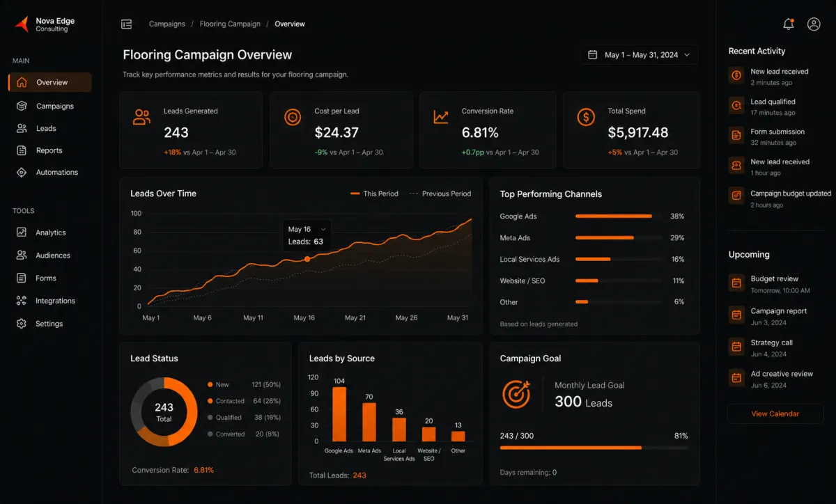The height and width of the screenshot is (504, 836).
Task: Click the notification bell icon
Action: point(789,24)
